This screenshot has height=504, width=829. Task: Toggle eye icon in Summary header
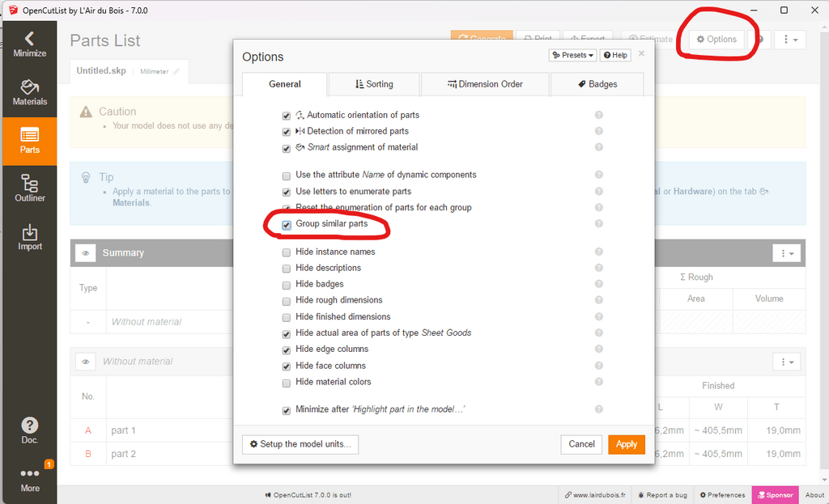click(x=86, y=253)
